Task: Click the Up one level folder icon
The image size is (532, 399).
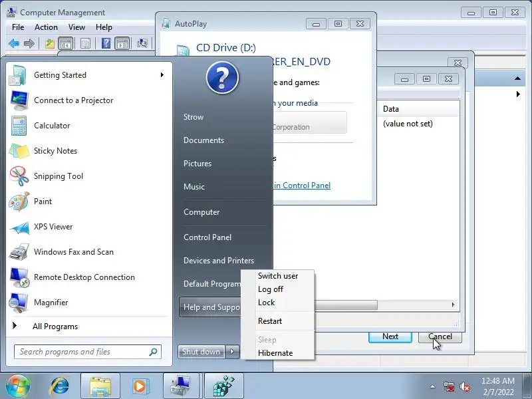Action: (50, 43)
